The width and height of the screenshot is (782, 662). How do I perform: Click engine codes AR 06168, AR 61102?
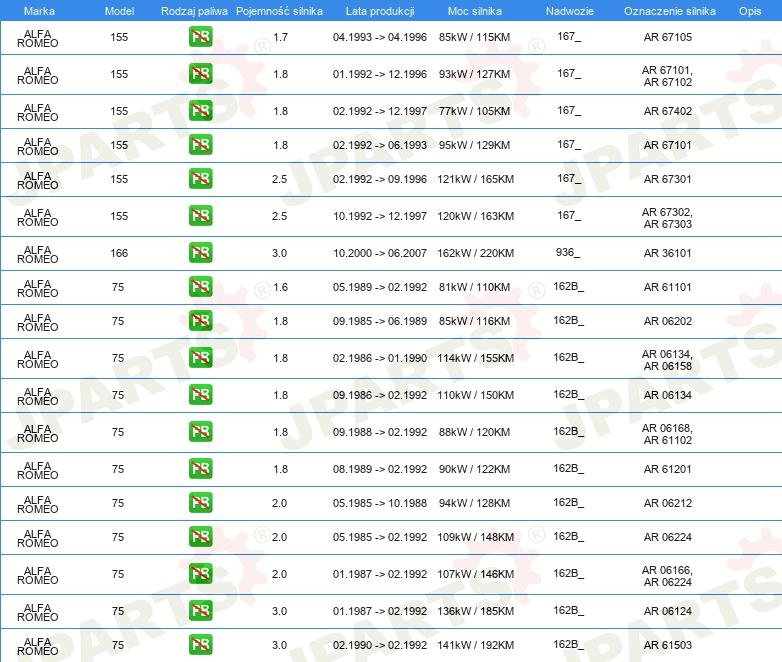(x=667, y=434)
